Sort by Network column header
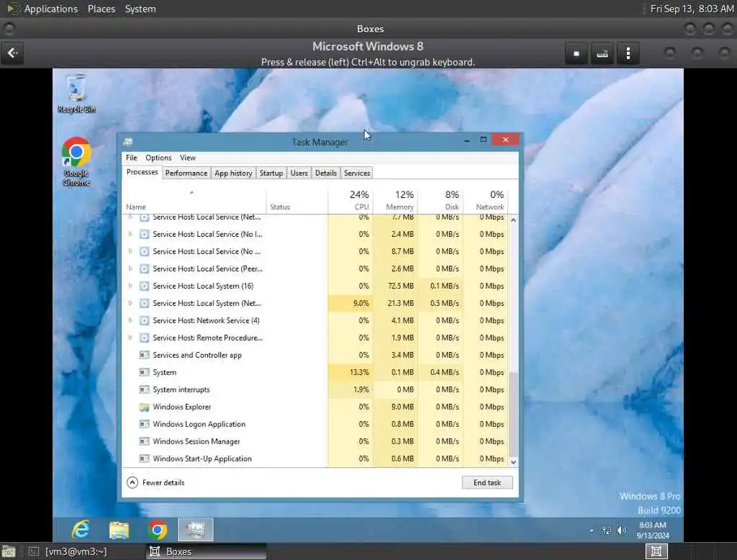Image resolution: width=737 pixels, height=560 pixels. pyautogui.click(x=486, y=200)
